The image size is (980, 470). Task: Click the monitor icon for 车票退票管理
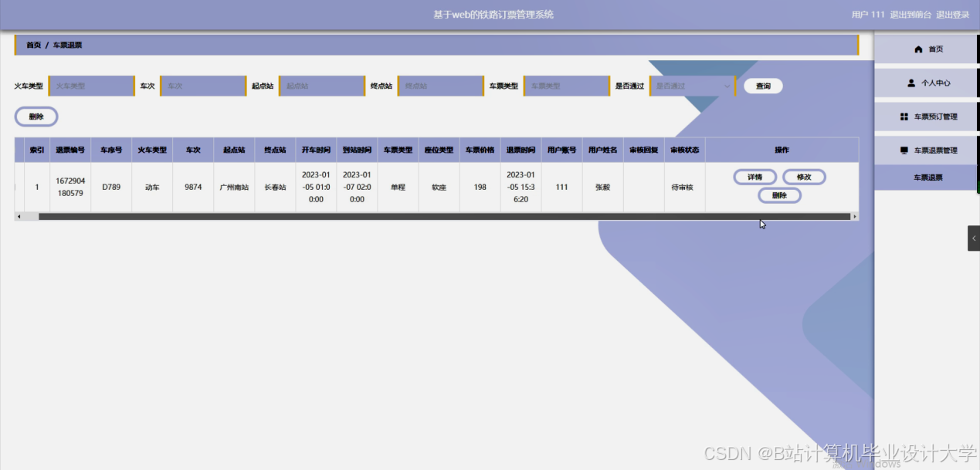tap(904, 150)
